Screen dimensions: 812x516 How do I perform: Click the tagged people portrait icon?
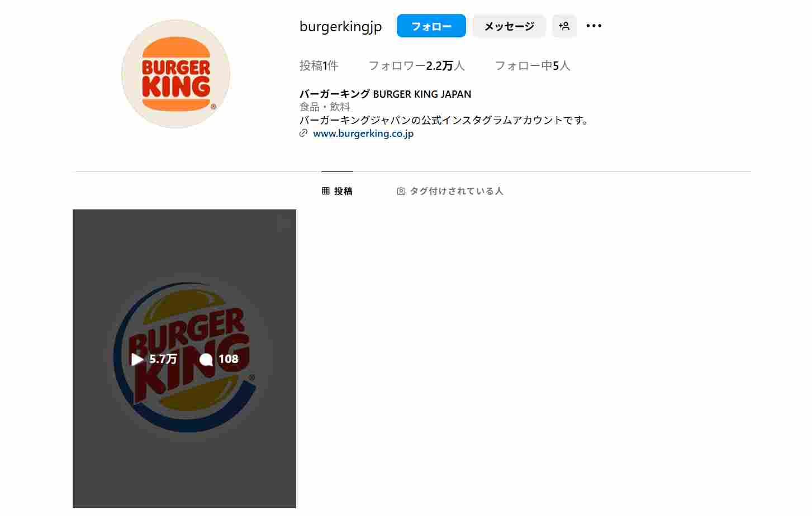[401, 191]
